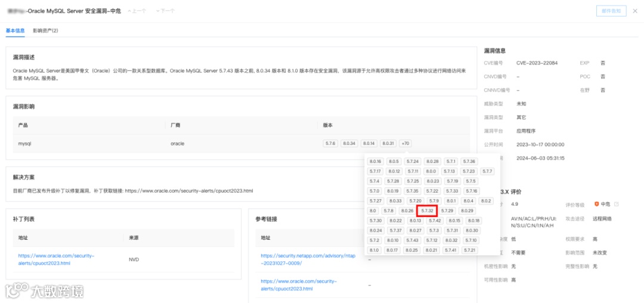
Task: Click the 8.0.5 version tag
Action: [x=394, y=162]
